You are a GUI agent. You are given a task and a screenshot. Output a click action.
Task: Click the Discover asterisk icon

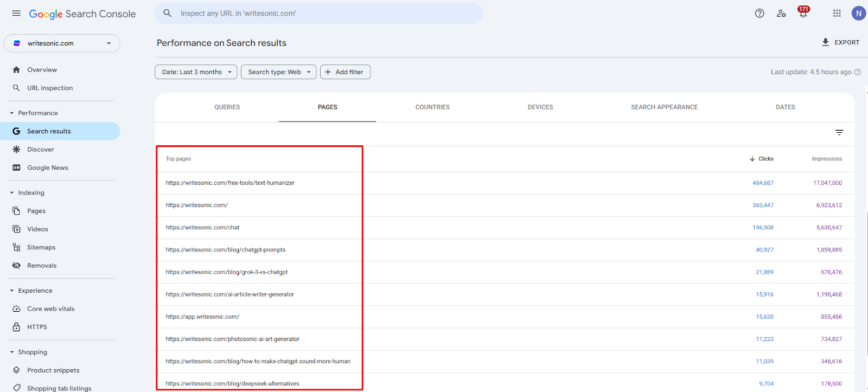(x=16, y=150)
